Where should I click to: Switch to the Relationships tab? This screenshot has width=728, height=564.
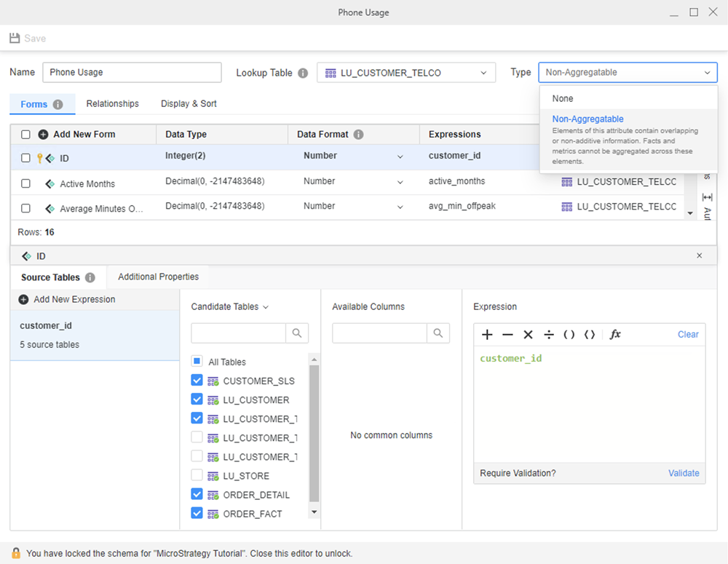112,104
